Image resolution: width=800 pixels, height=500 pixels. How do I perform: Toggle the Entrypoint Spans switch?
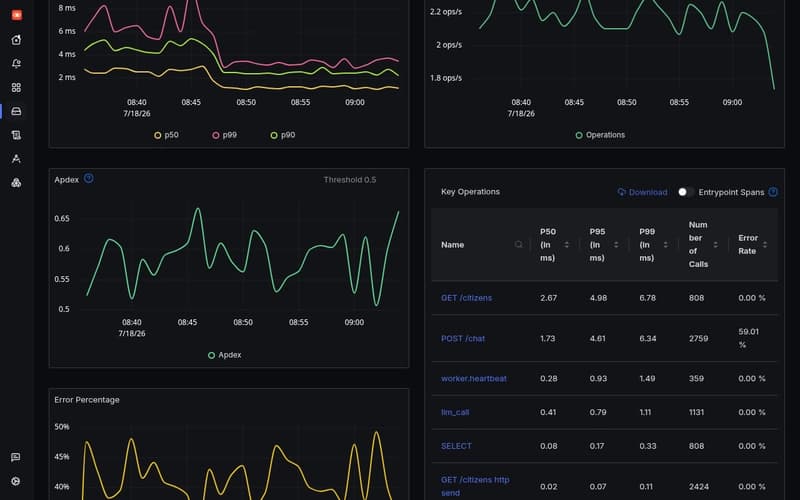point(686,192)
